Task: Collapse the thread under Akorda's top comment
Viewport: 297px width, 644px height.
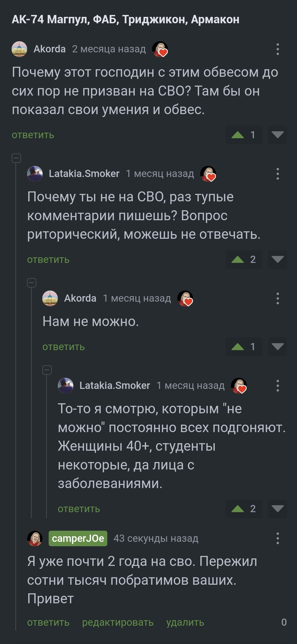Action: click(x=16, y=158)
